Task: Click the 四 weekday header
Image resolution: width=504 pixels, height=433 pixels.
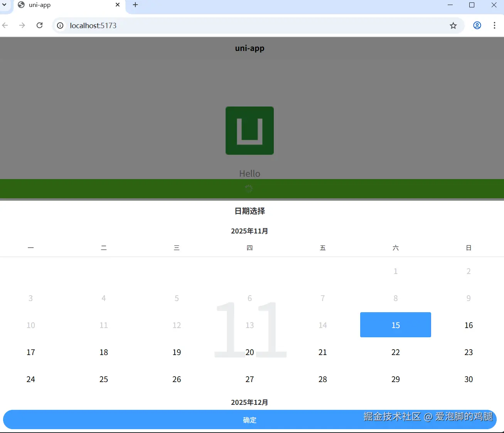Action: point(249,248)
